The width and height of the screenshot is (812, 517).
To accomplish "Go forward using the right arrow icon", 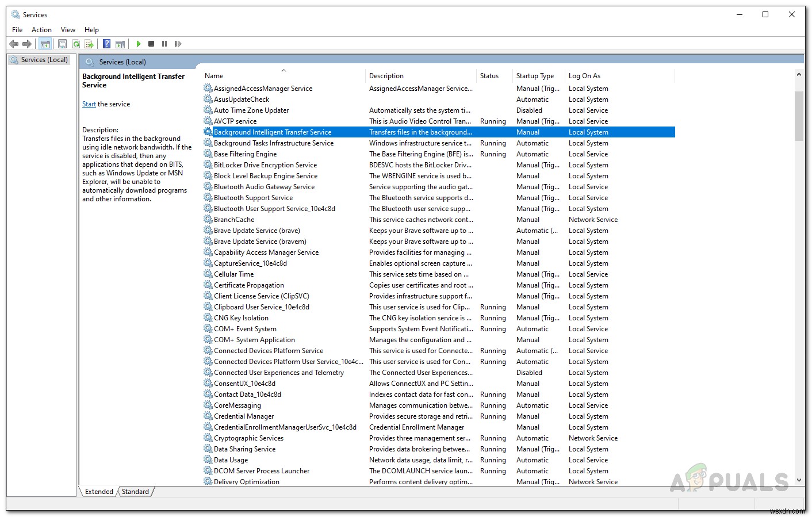I will (x=27, y=44).
